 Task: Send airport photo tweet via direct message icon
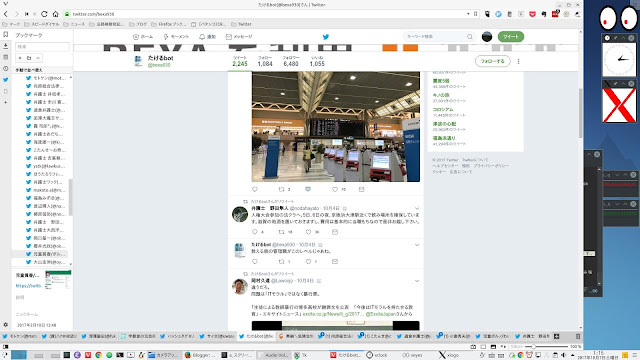click(x=362, y=189)
